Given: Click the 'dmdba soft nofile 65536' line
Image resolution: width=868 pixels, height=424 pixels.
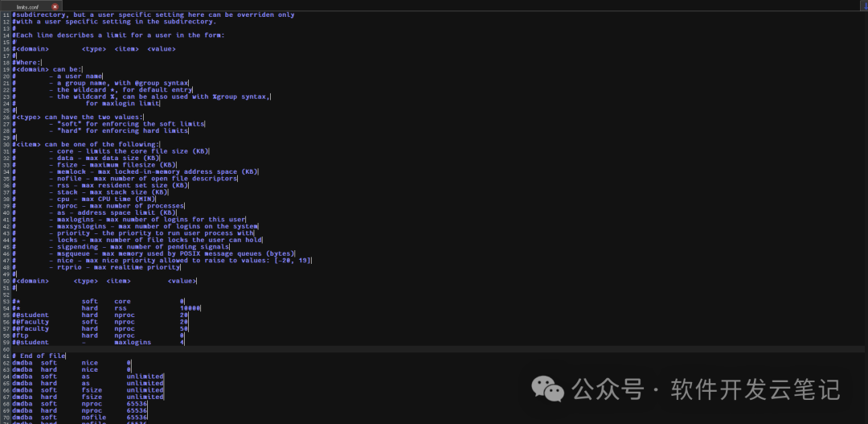Looking at the screenshot, I should click(80, 418).
